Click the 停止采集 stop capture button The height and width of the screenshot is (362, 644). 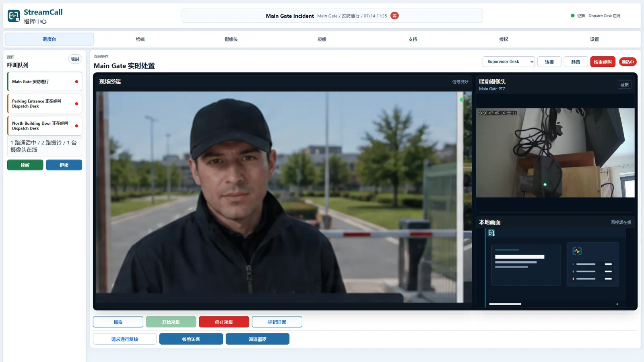coord(224,322)
